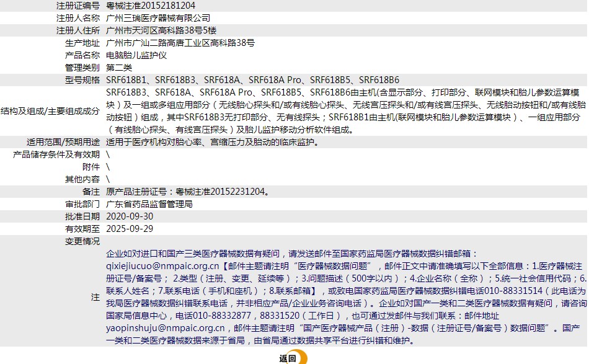Select company name 广州三瑞医疗器械有限公司
This screenshot has height=364, width=589.
tap(158, 18)
